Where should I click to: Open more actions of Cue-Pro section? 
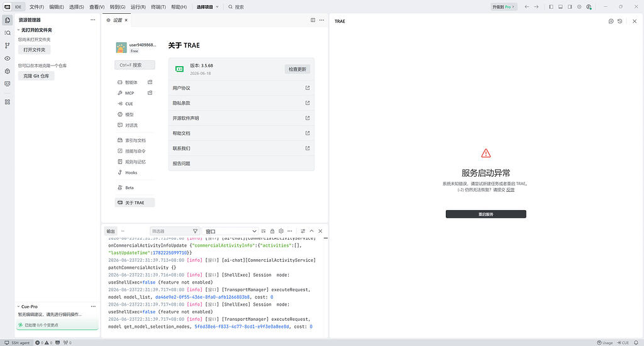click(x=93, y=306)
